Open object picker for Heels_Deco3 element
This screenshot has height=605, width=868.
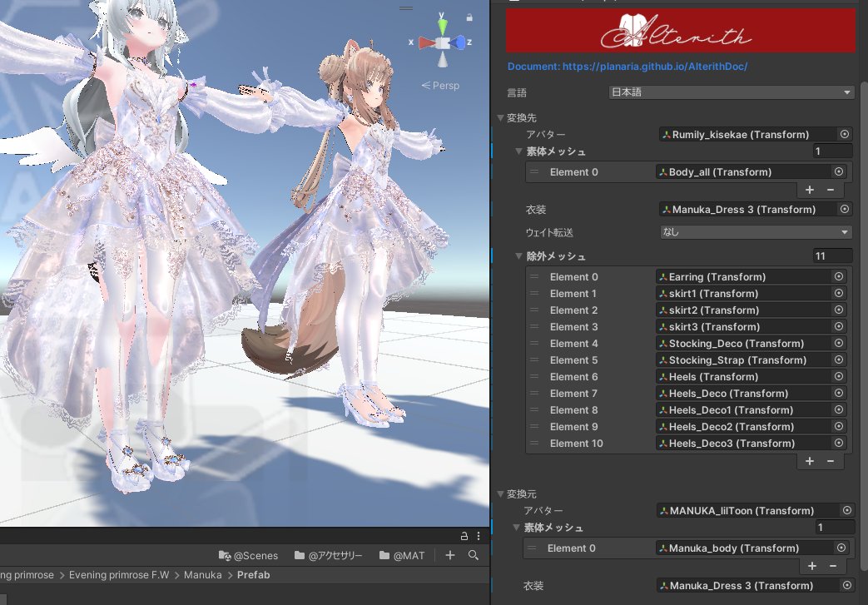(x=839, y=442)
